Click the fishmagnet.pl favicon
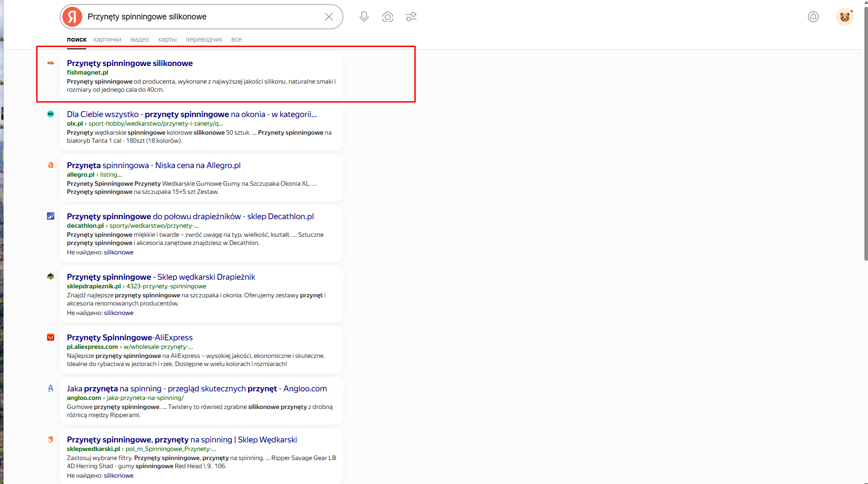 pyautogui.click(x=51, y=63)
